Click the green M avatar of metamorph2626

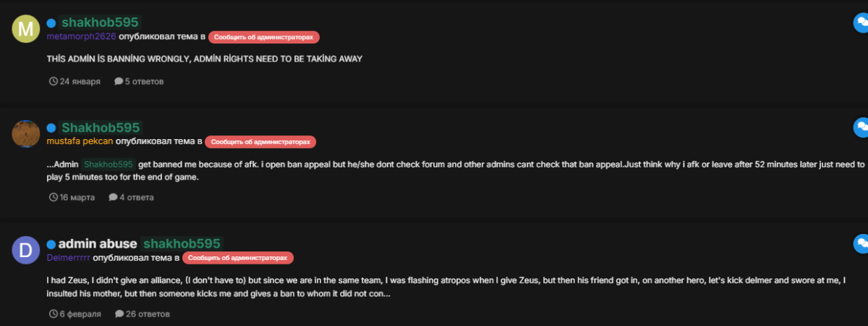(x=26, y=29)
